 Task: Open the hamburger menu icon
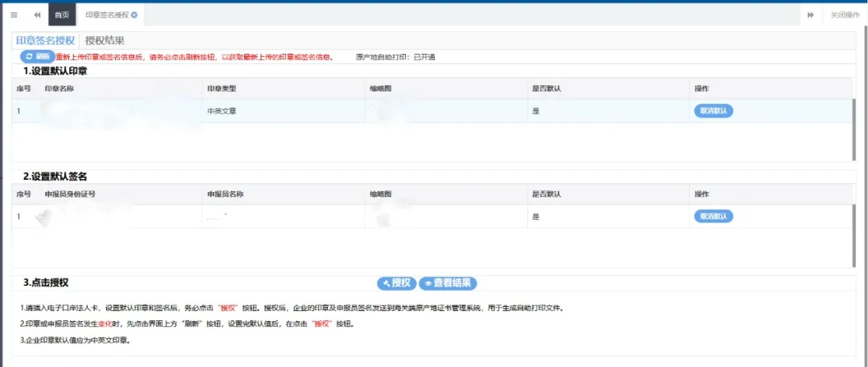[14, 14]
